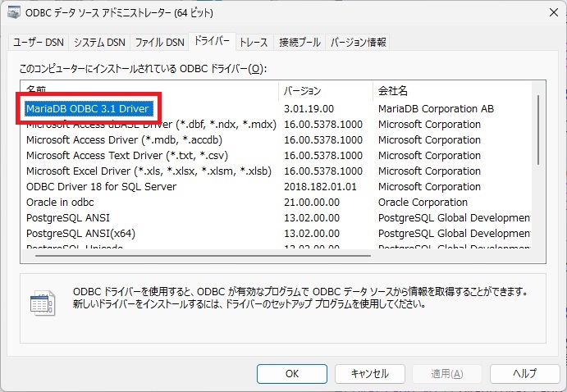Select Microsoft Access Text Driver (*.txt, *.csv)
This screenshot has width=567, height=392.
tap(127, 155)
